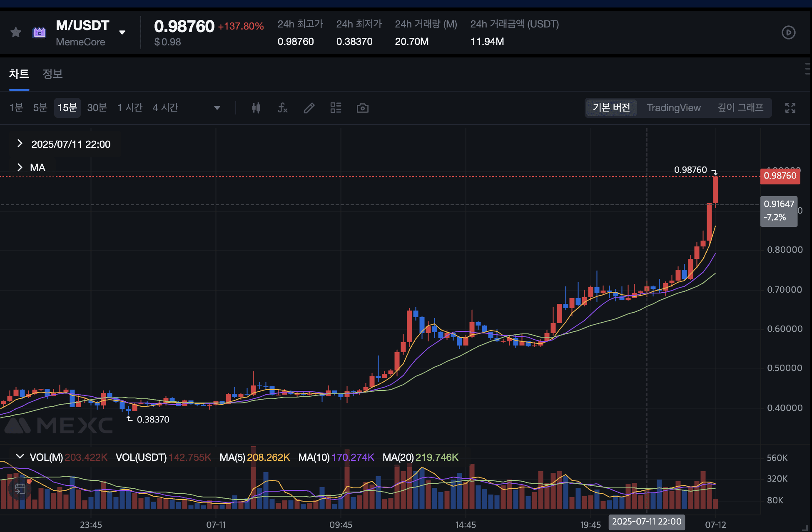Expand the MA indicator legend
The width and height of the screenshot is (812, 532).
tap(20, 167)
